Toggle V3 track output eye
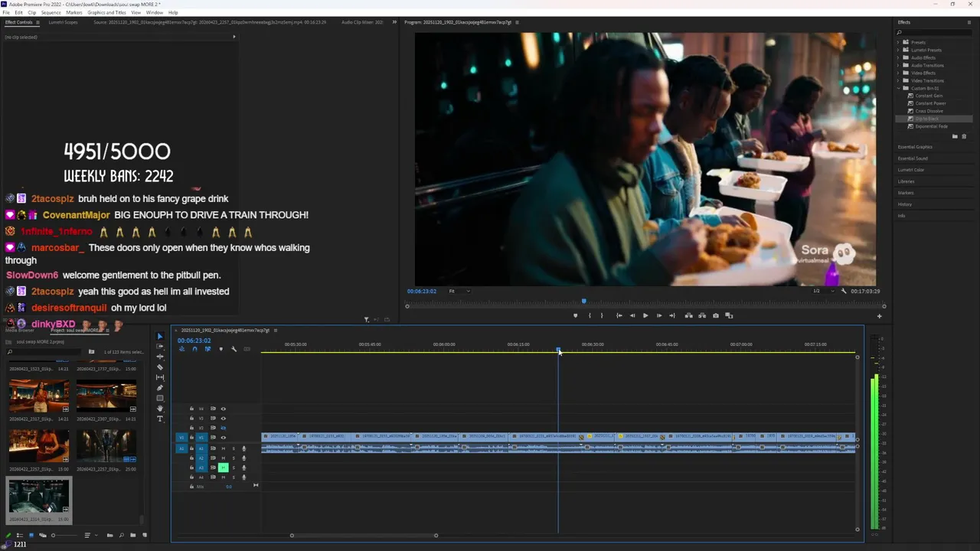This screenshot has width=980, height=551. click(224, 419)
